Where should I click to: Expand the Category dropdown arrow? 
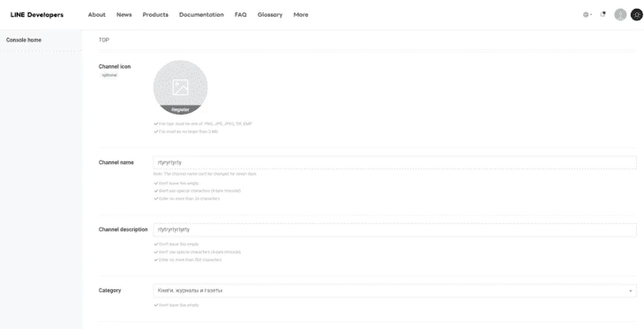(x=631, y=291)
